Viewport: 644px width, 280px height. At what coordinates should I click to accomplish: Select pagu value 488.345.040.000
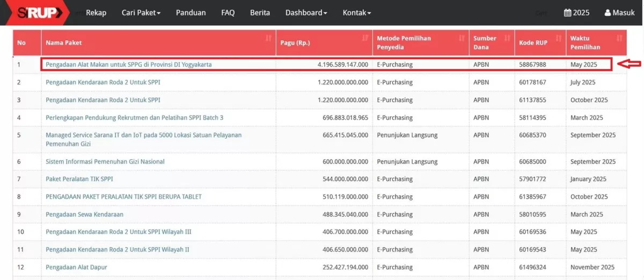pyautogui.click(x=346, y=214)
